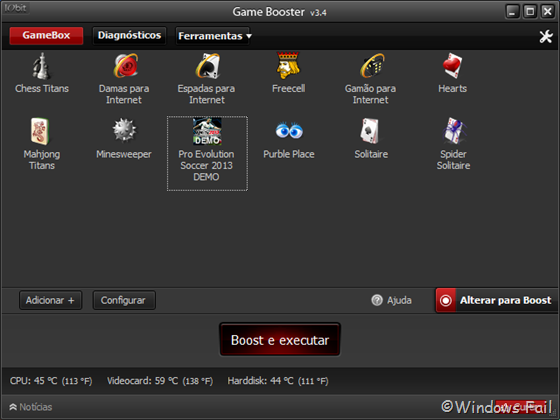Click the Purble Place game label
Image resolution: width=560 pixels, height=420 pixels.
click(x=289, y=154)
